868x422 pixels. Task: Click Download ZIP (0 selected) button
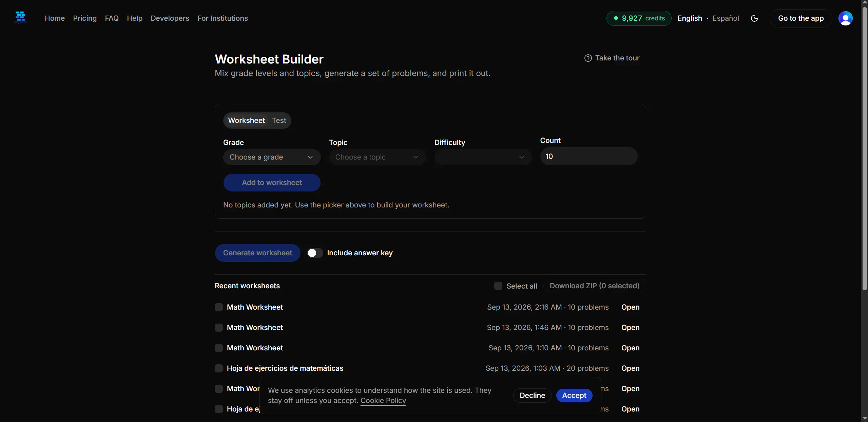tap(595, 286)
